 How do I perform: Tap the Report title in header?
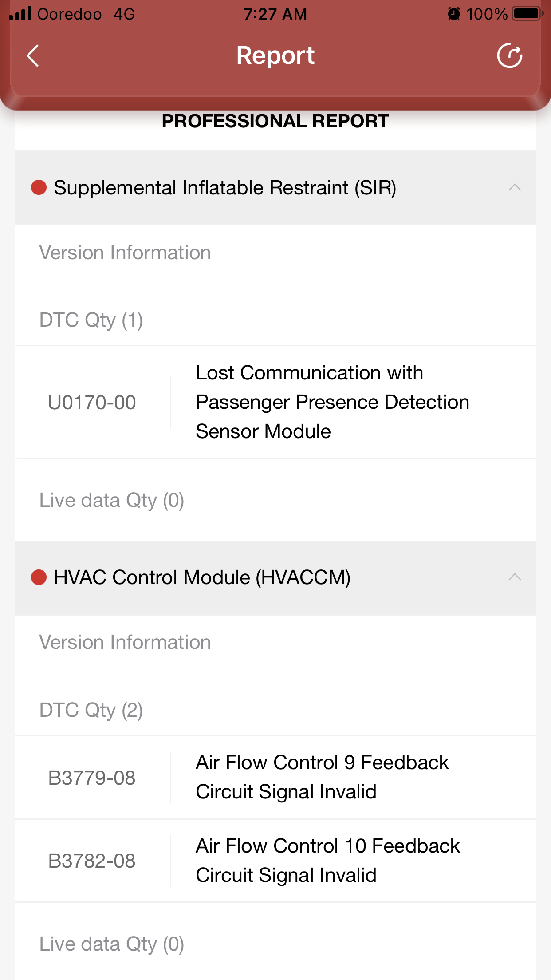[x=275, y=56]
